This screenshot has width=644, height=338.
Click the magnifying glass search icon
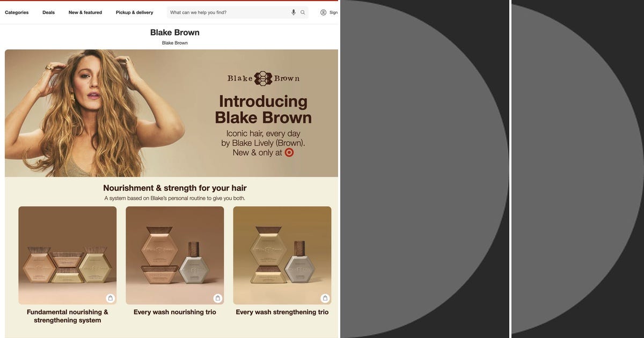[x=303, y=12]
